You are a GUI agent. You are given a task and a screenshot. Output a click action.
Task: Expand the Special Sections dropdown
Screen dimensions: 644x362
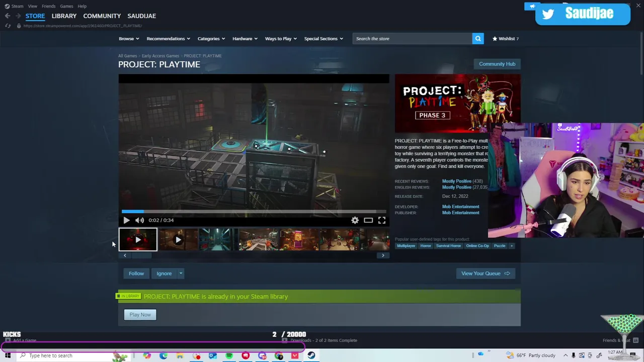pyautogui.click(x=324, y=39)
